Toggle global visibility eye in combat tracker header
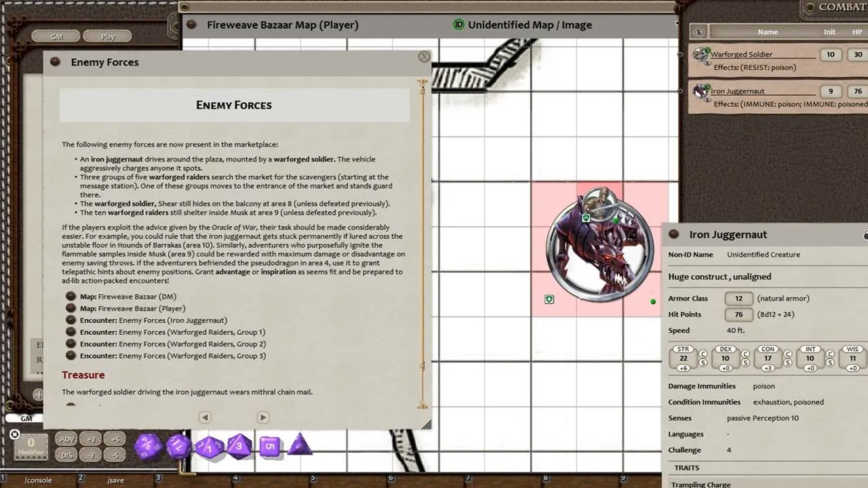The width and height of the screenshot is (868, 488). tap(698, 32)
